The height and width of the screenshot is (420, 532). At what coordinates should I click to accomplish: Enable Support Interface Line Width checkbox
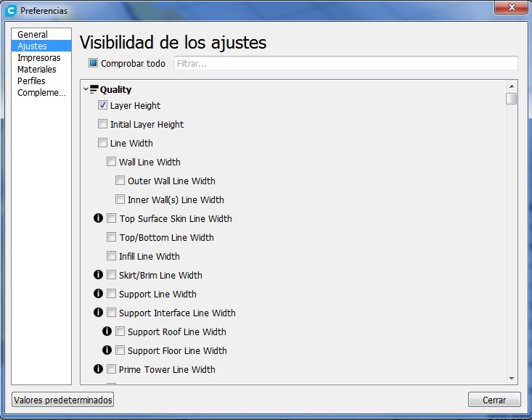[x=111, y=312]
